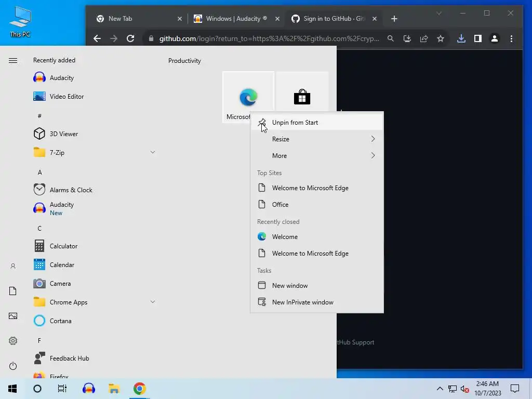Click the Microsoft Store tile
This screenshot has width=532, height=399.
tap(302, 91)
